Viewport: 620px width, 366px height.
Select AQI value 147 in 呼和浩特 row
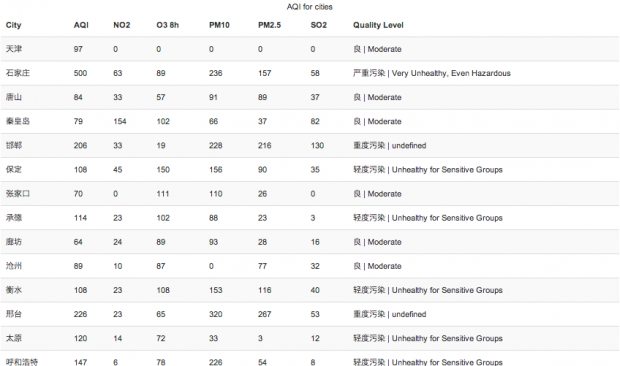pos(80,362)
